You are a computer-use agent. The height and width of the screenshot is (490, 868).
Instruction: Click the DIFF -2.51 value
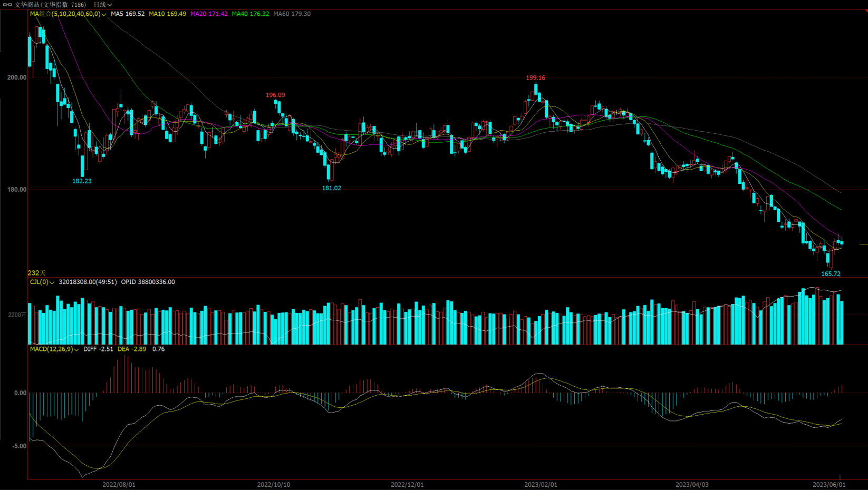pos(98,349)
